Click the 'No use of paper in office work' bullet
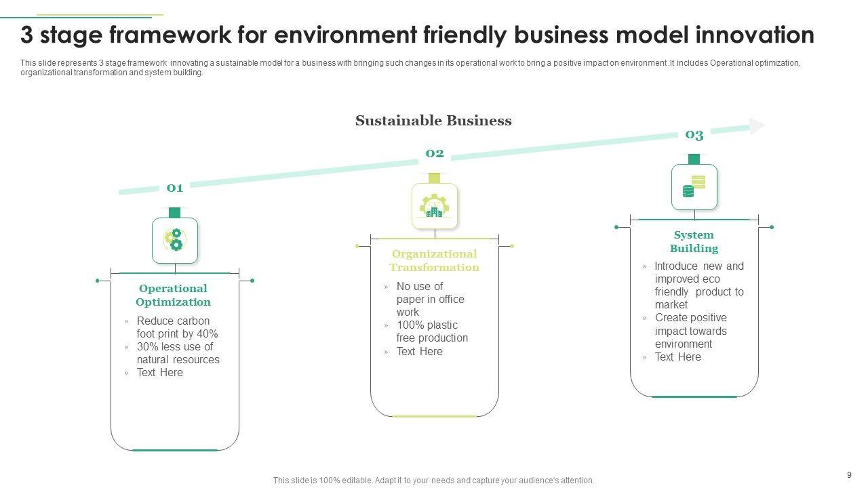The height and width of the screenshot is (488, 868). (430, 299)
